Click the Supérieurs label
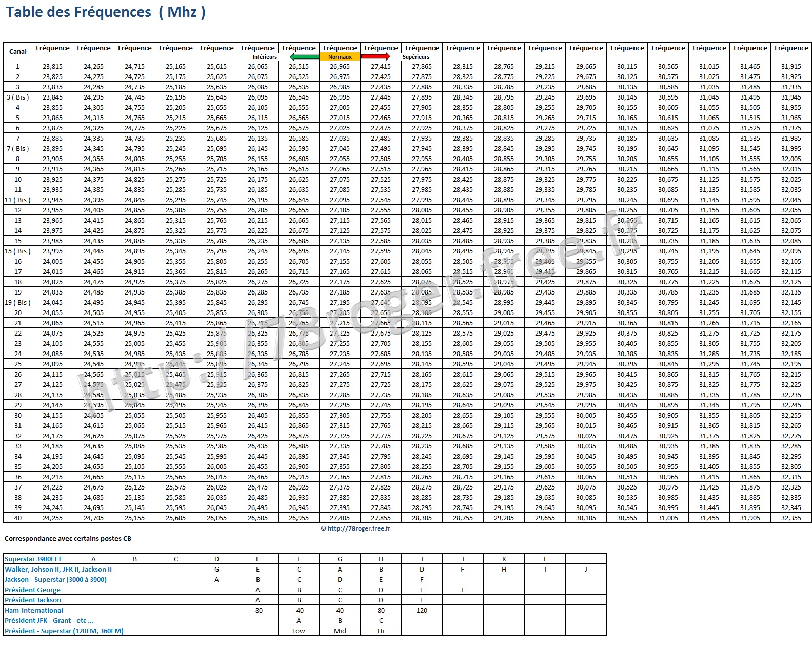The width and height of the screenshot is (812, 646). (416, 57)
